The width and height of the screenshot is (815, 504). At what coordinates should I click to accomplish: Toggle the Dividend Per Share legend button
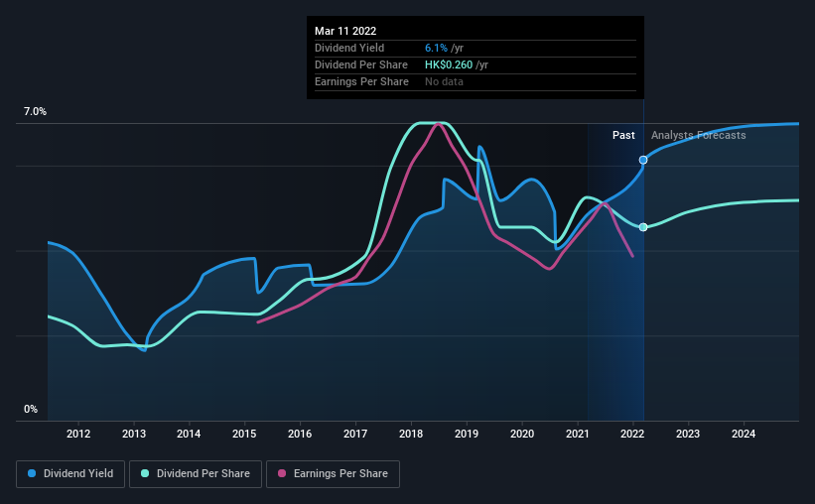(x=196, y=474)
